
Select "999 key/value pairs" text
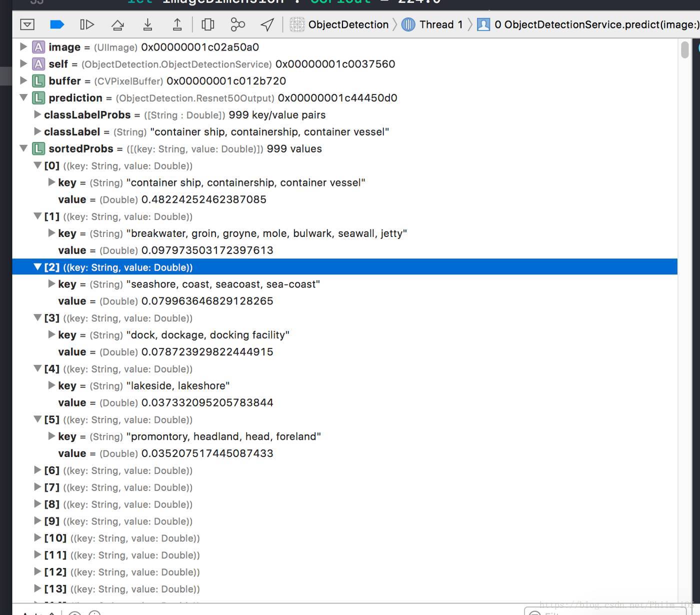click(x=277, y=115)
